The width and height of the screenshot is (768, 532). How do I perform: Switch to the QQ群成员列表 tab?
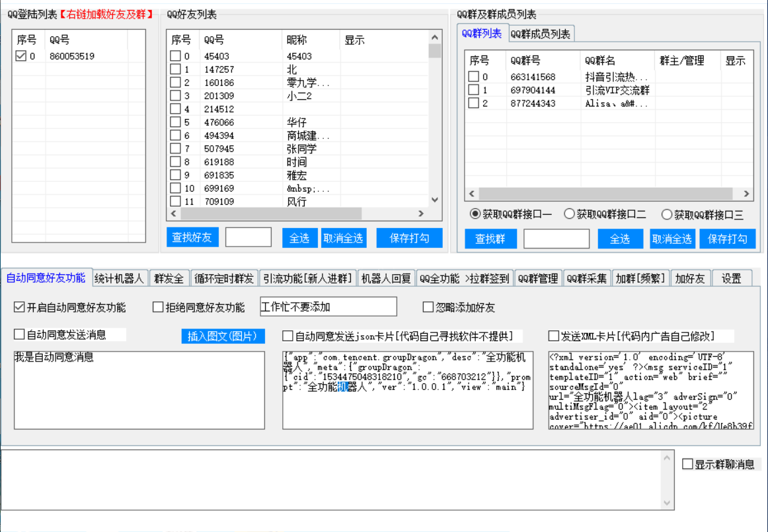click(x=540, y=34)
